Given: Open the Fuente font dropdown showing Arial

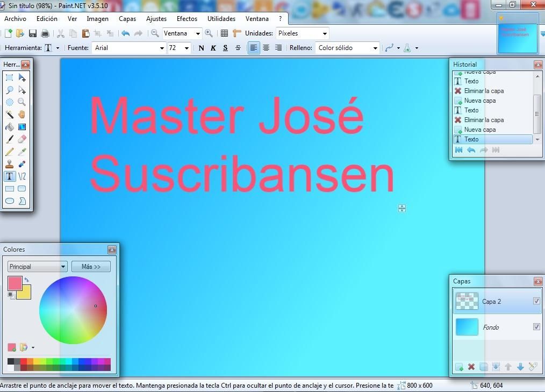Looking at the screenshot, I should [130, 48].
